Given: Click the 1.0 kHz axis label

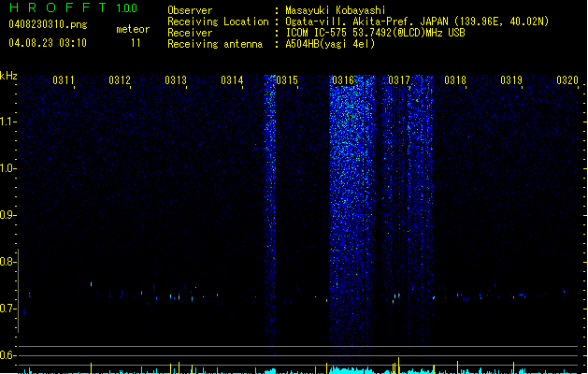Looking at the screenshot, I should [7, 168].
